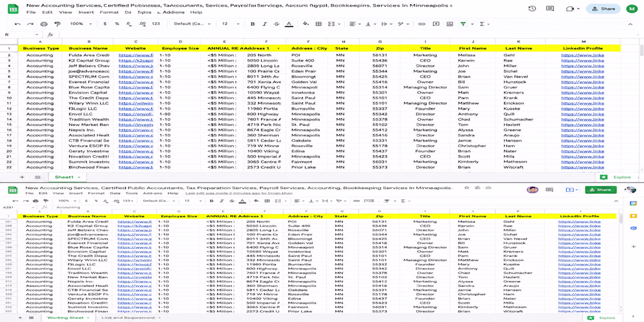Image resolution: width=644 pixels, height=322 pixels.
Task: Open horizontal align dropdown in Sheet1 window
Action: [x=355, y=24]
